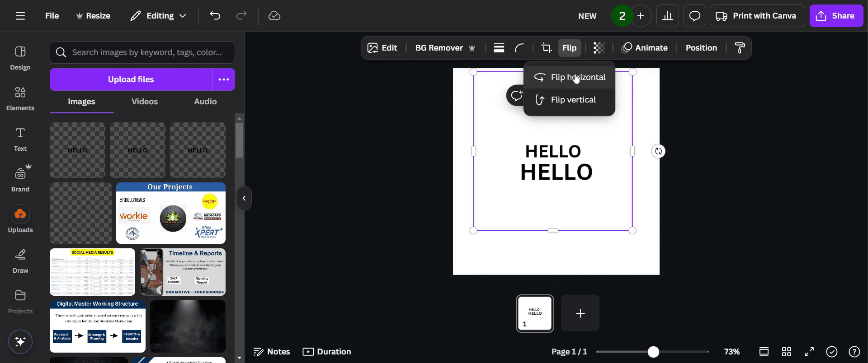The height and width of the screenshot is (363, 868).
Task: Click the BG Remover button
Action: [445, 48]
